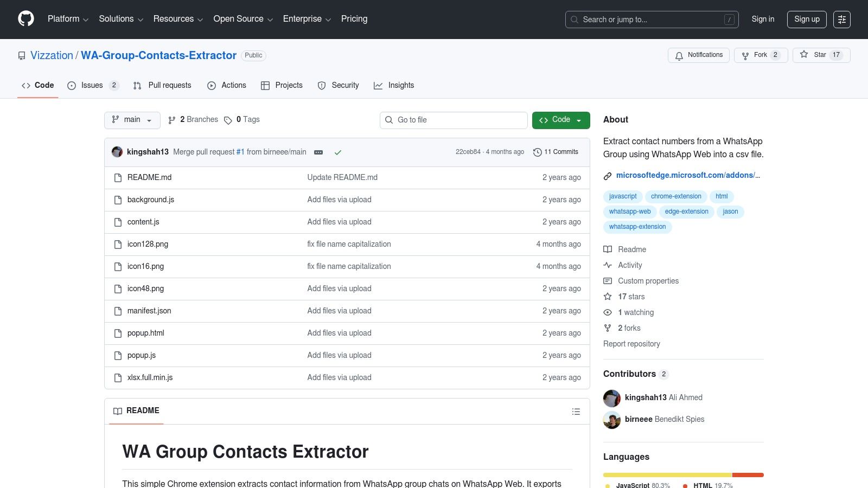Open the green Code dropdown

click(561, 120)
